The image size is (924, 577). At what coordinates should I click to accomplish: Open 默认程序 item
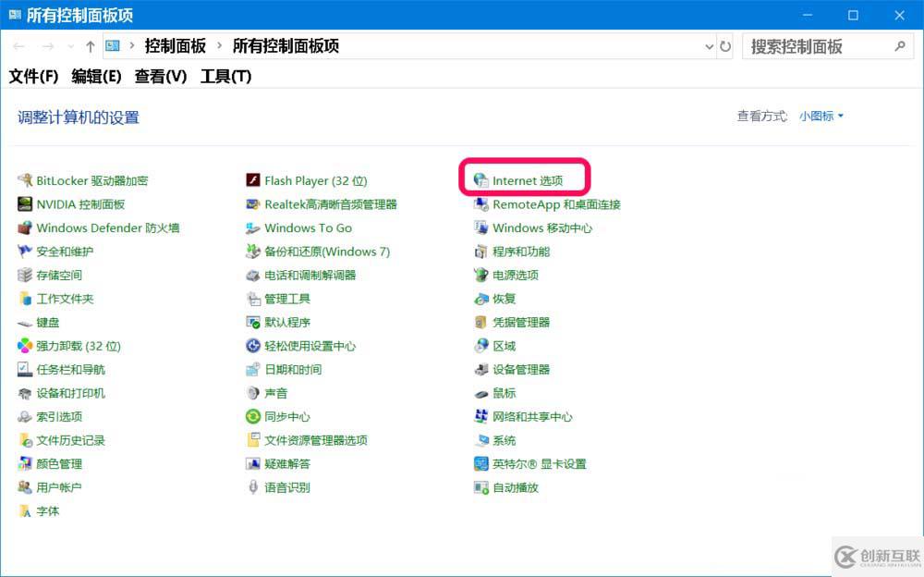coord(287,322)
